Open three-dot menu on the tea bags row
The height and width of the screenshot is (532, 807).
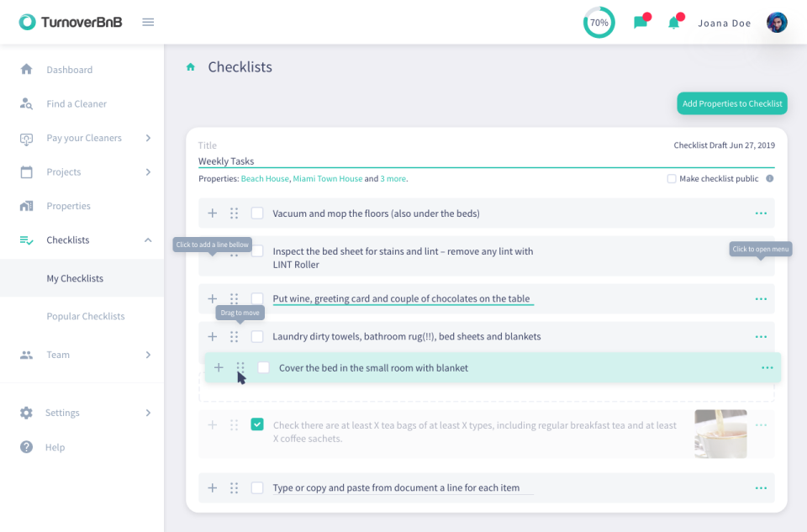pos(761,425)
